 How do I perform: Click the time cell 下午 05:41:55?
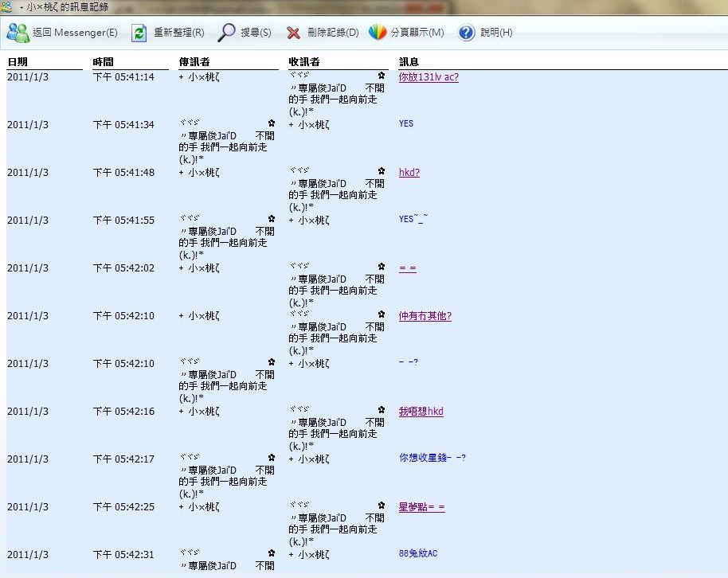click(123, 221)
